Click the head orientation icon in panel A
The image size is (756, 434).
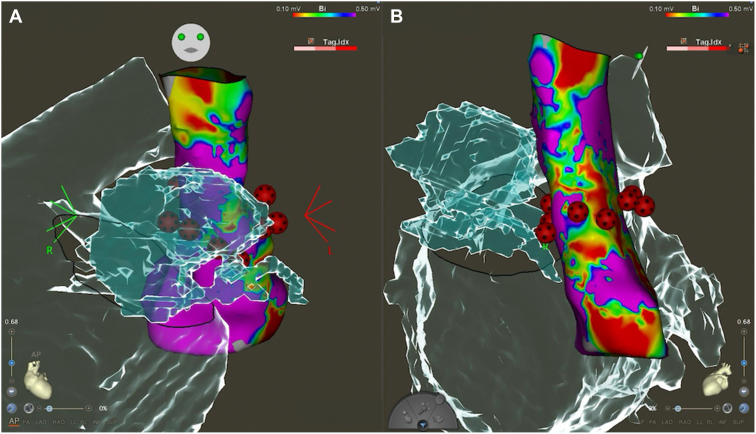tap(191, 42)
